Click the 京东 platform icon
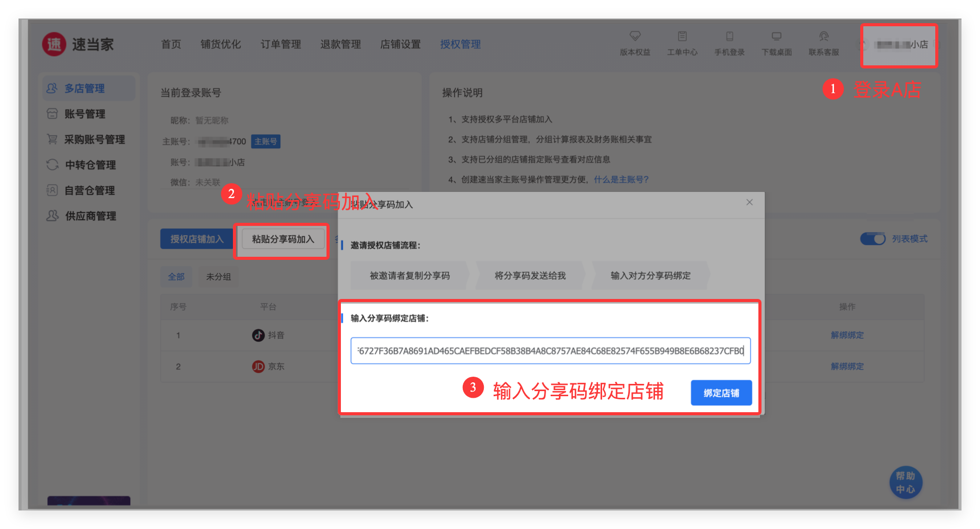The width and height of the screenshot is (980, 529). 258,366
